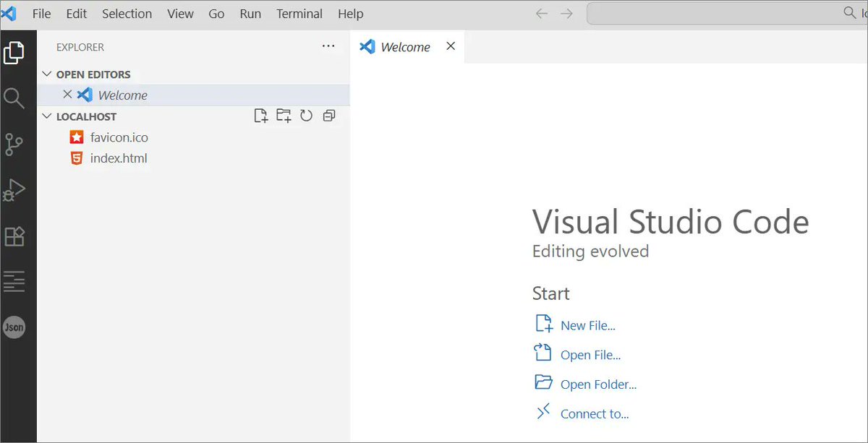
Task: Click the Open Folder link
Action: 598,384
